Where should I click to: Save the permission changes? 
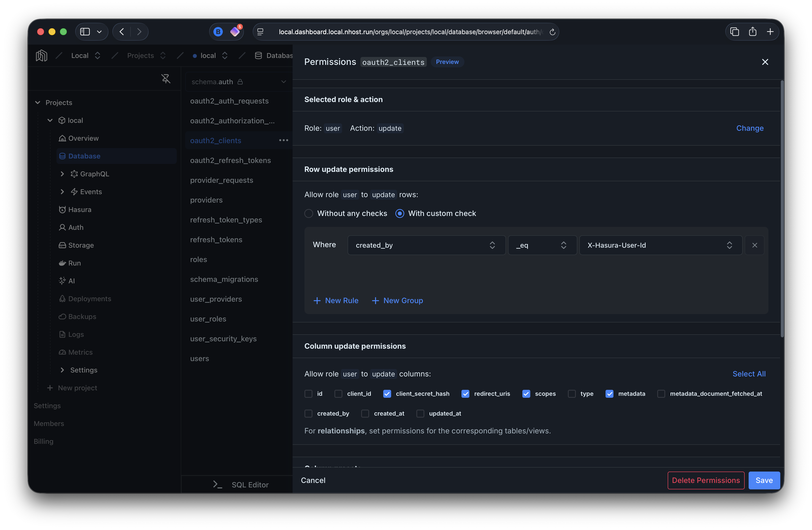click(x=764, y=480)
